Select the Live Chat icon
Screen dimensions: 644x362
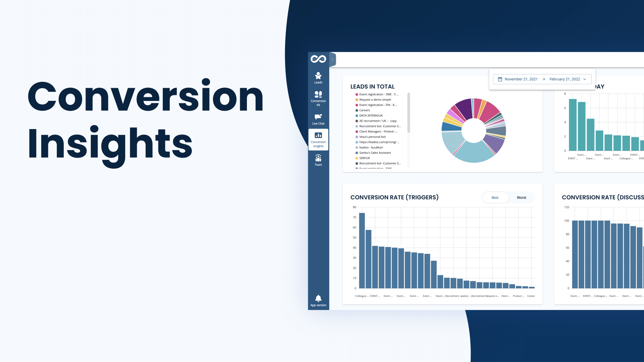tap(318, 118)
